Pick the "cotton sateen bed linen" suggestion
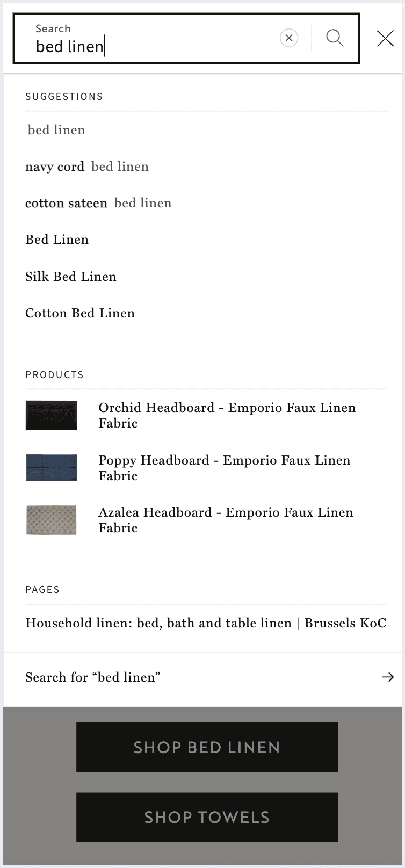This screenshot has width=405, height=868. click(98, 203)
